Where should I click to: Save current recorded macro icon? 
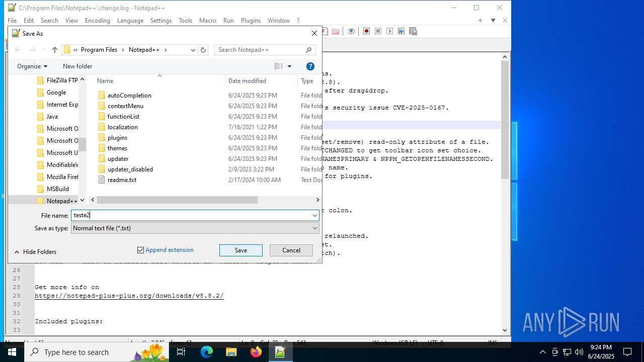click(413, 31)
